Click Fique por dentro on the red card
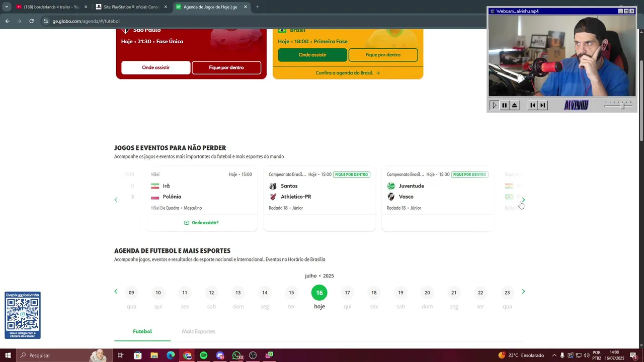This screenshot has height=362, width=644. [226, 67]
